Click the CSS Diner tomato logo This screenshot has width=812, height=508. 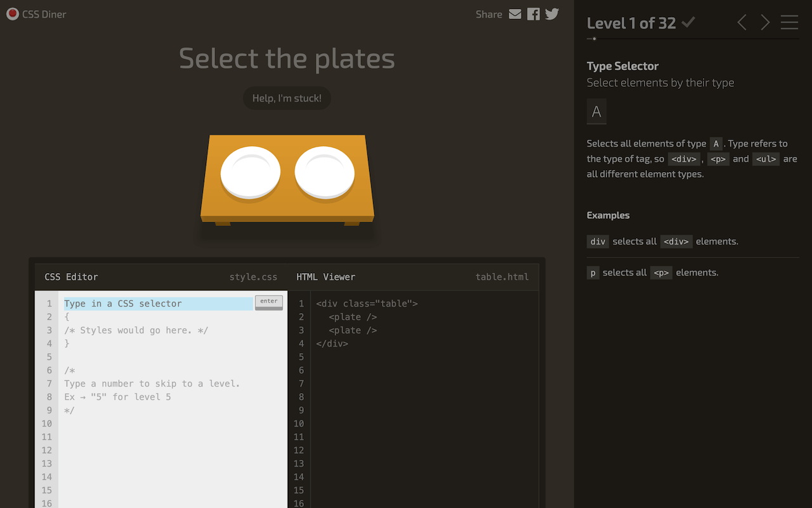(12, 13)
